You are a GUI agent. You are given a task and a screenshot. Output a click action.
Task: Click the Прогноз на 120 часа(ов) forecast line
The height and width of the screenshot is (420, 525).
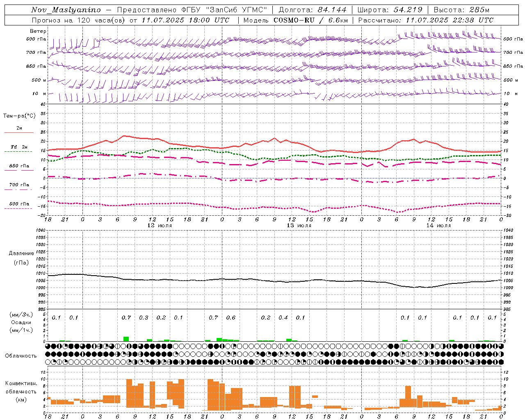pos(131,20)
